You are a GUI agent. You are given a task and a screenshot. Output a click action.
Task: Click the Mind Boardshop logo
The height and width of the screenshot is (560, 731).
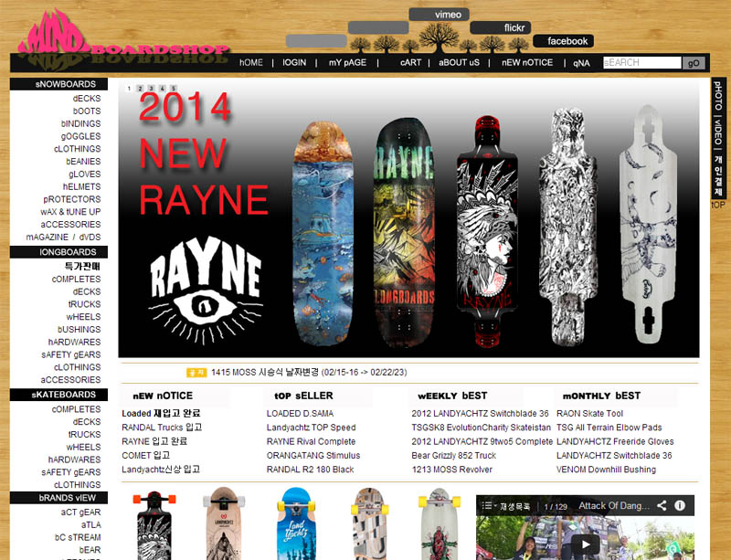point(123,39)
